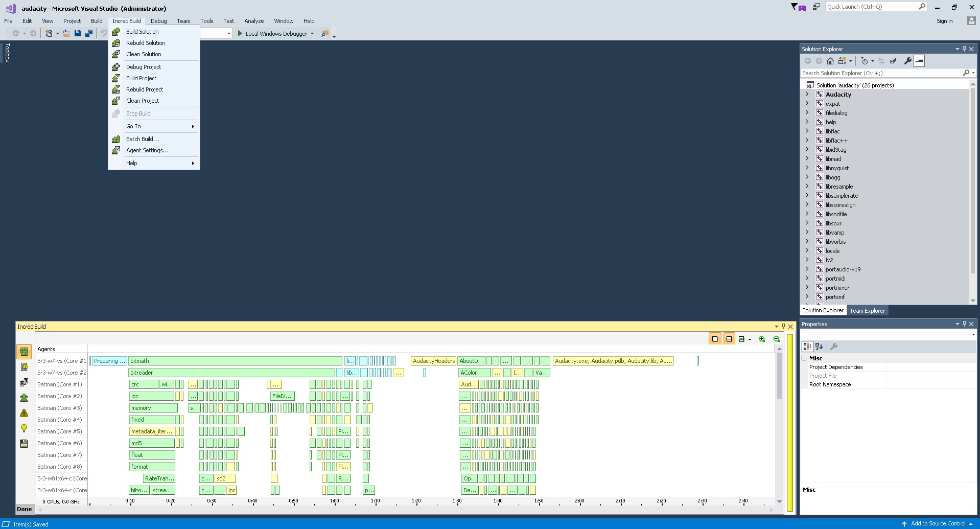Click the green up-arrow Summary icon in sidebar
Image resolution: width=980 pixels, height=529 pixels.
24,398
